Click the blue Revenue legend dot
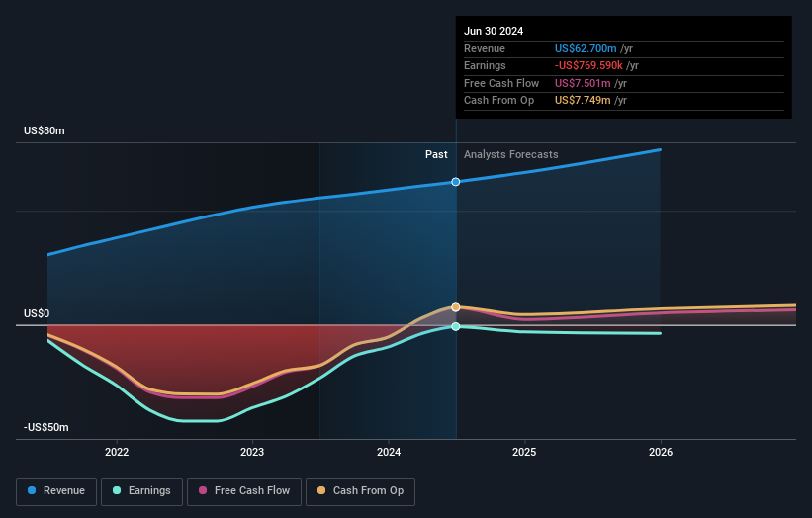812x518 pixels. [32, 490]
